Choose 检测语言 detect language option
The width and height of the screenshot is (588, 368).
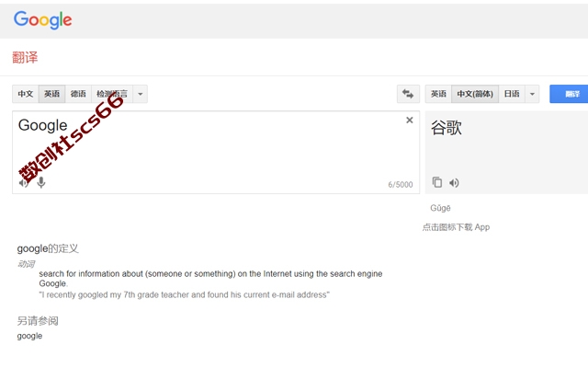point(112,94)
